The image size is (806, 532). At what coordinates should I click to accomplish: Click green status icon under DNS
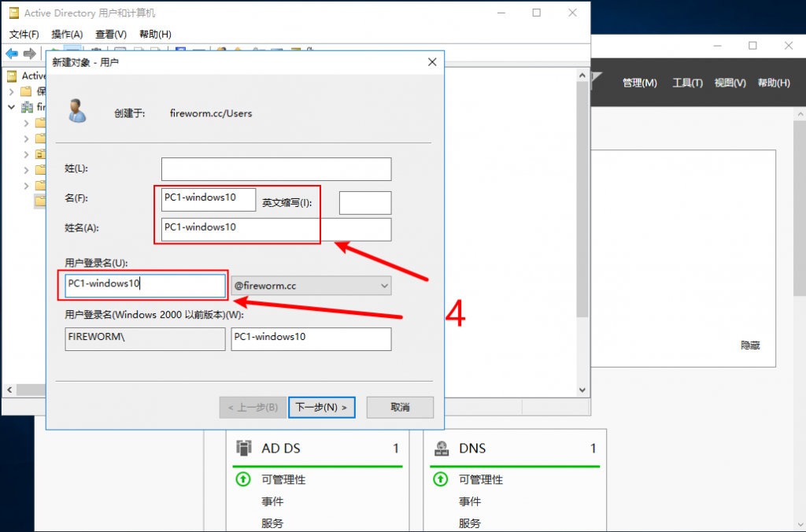[441, 479]
